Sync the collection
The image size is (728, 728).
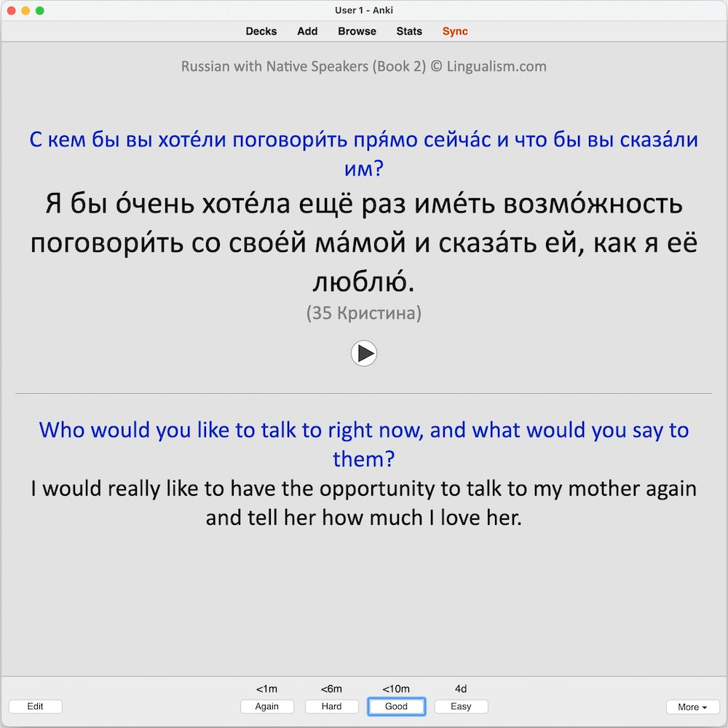point(455,31)
